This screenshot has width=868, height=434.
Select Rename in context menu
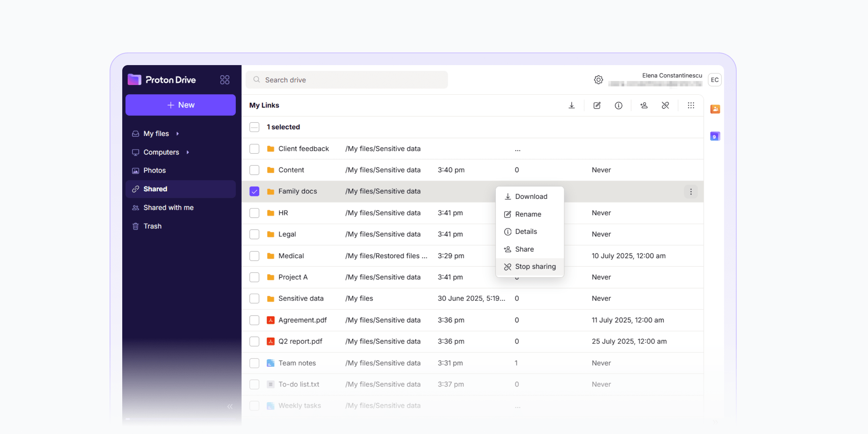click(x=528, y=214)
